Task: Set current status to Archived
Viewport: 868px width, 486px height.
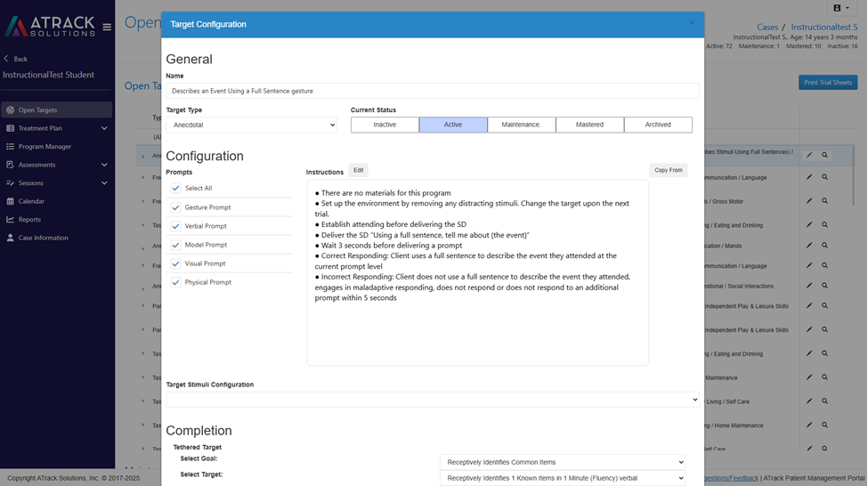Action: click(658, 125)
